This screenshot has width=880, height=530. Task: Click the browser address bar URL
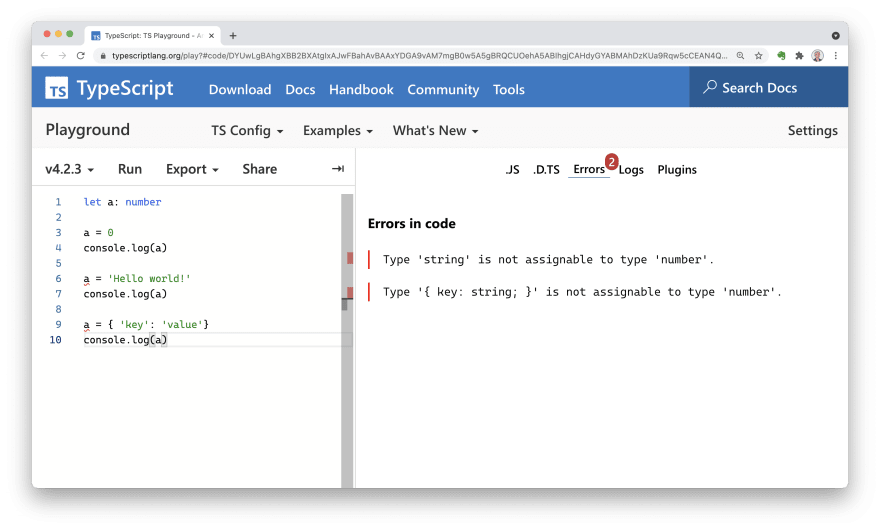(418, 56)
